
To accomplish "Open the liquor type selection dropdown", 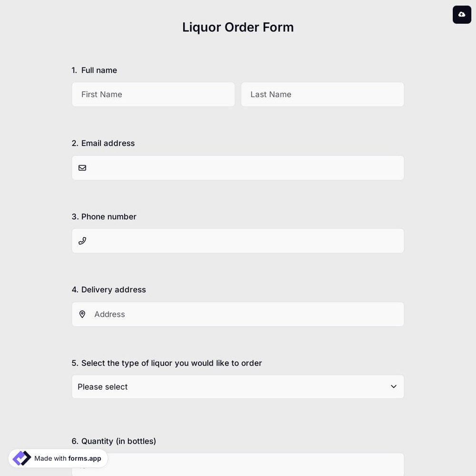I will click(238, 387).
